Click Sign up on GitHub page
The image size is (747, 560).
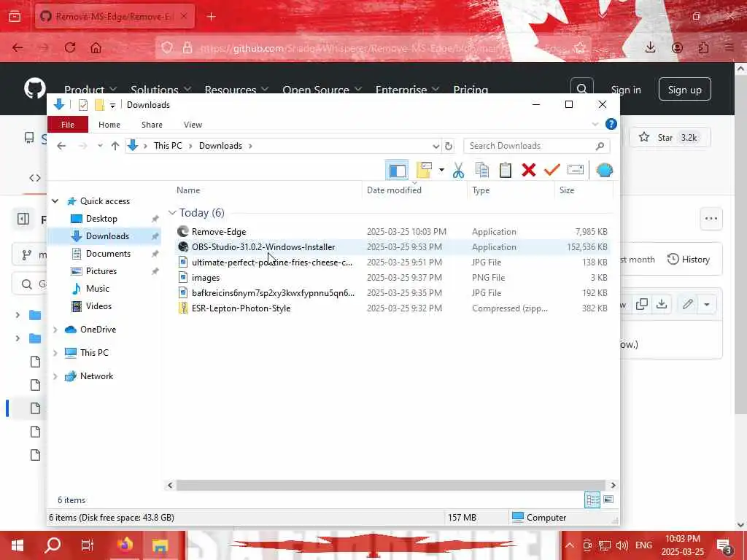684,90
